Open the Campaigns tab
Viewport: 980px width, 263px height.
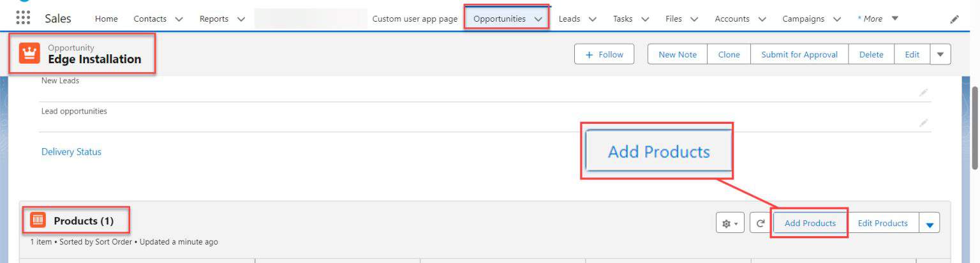tap(803, 19)
